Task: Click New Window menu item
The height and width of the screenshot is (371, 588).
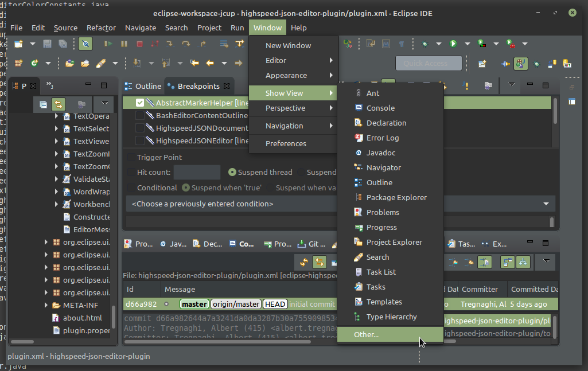Action: click(x=294, y=45)
